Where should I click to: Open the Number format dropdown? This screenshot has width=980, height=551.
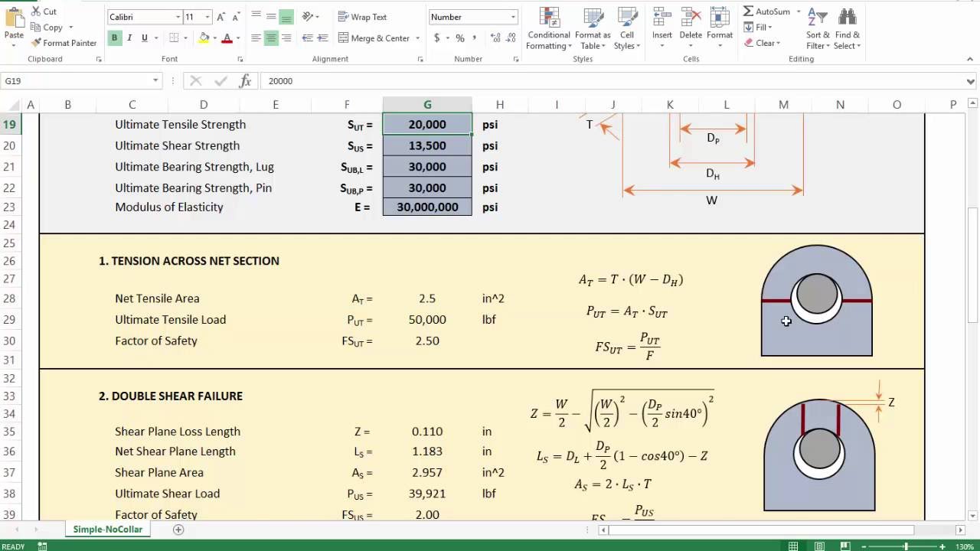pos(513,17)
